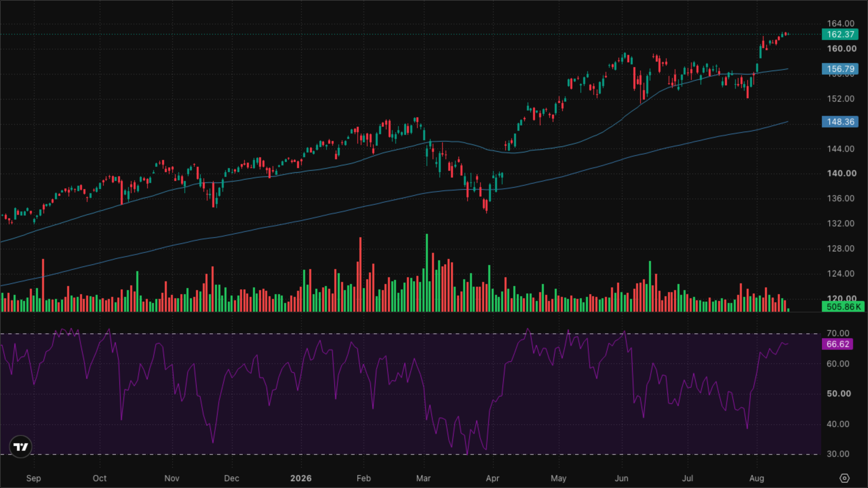
Task: Click the RSI 70.00 scale label
Action: click(x=838, y=333)
